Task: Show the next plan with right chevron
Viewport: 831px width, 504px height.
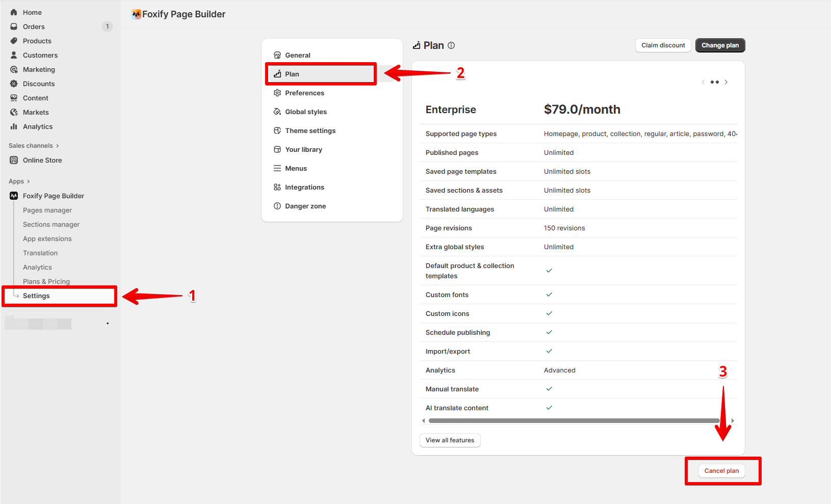Action: tap(726, 82)
